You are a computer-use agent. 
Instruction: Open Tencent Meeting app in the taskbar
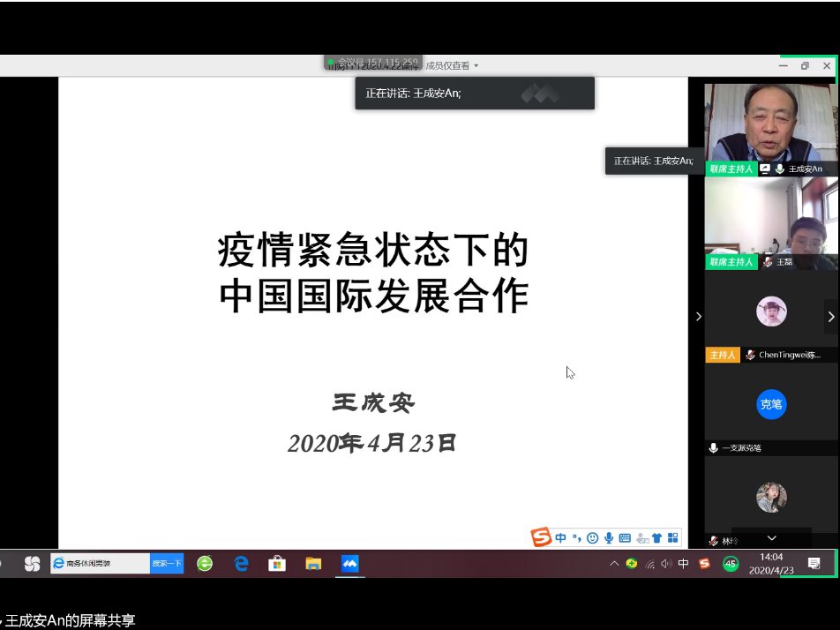pyautogui.click(x=350, y=564)
